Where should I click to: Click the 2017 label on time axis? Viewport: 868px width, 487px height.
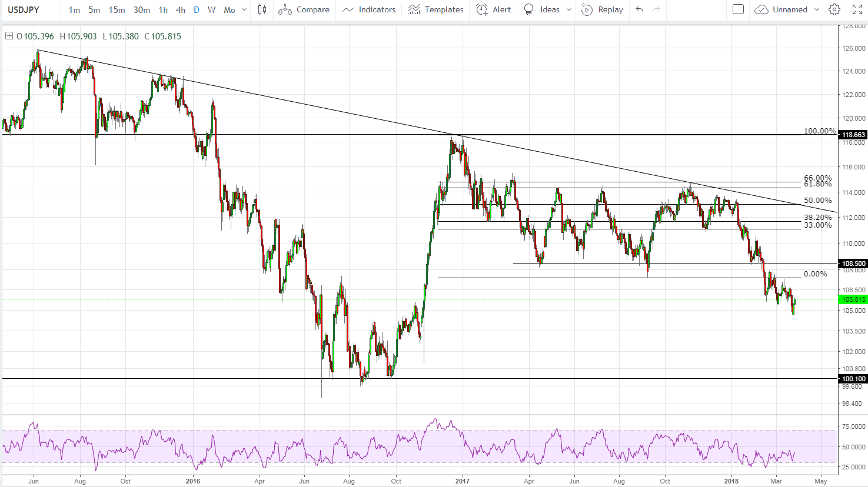(x=463, y=481)
